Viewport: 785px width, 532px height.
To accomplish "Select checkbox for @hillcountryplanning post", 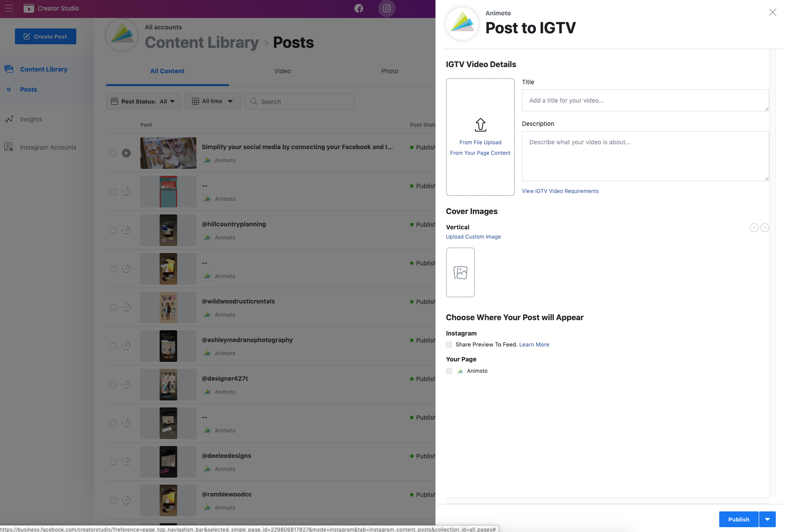I will 113,230.
